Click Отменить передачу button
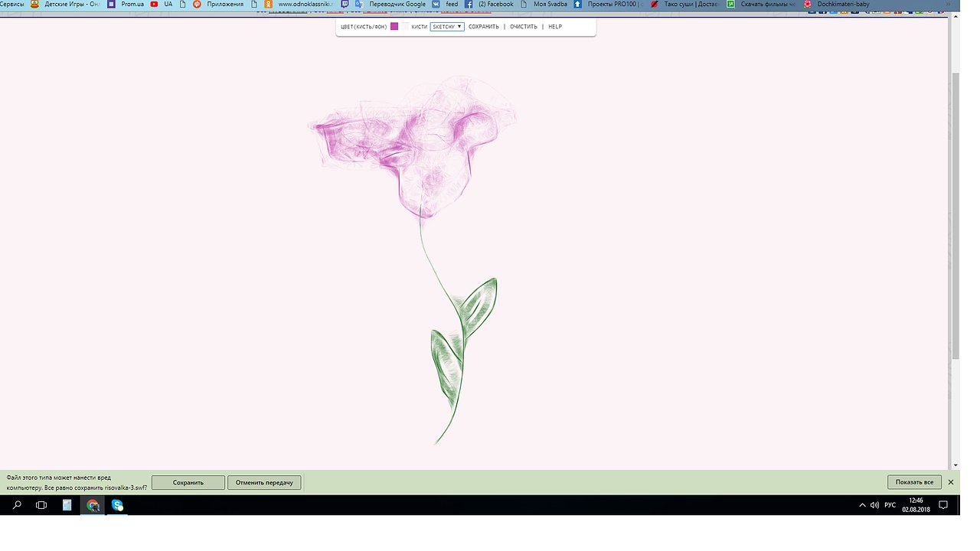This screenshot has width=980, height=551. point(264,483)
